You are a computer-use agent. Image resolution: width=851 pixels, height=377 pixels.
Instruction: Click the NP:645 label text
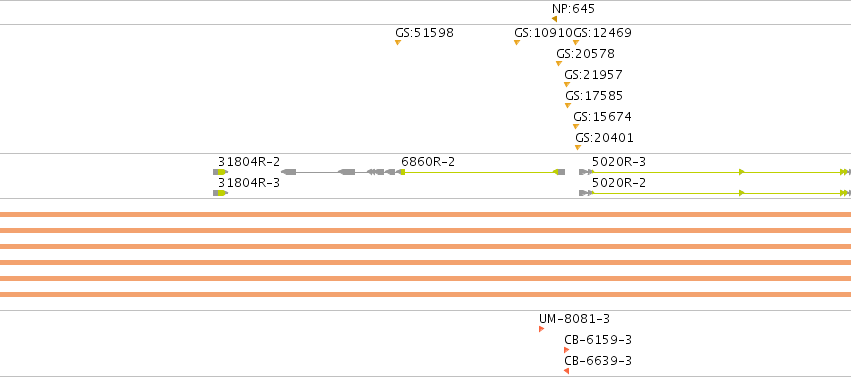(x=573, y=9)
